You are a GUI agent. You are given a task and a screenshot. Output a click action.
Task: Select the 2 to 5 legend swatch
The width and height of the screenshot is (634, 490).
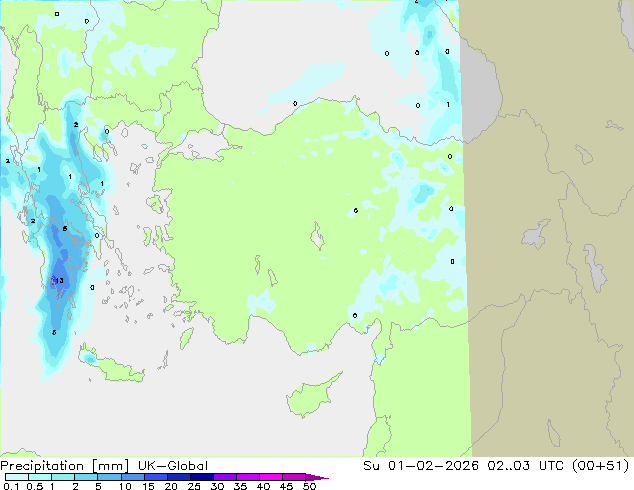pyautogui.click(x=86, y=477)
